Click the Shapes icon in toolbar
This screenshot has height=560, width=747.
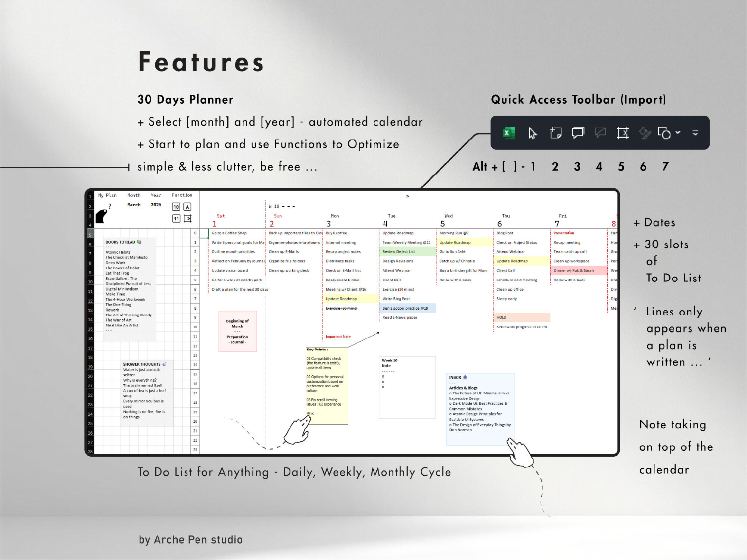(x=664, y=133)
